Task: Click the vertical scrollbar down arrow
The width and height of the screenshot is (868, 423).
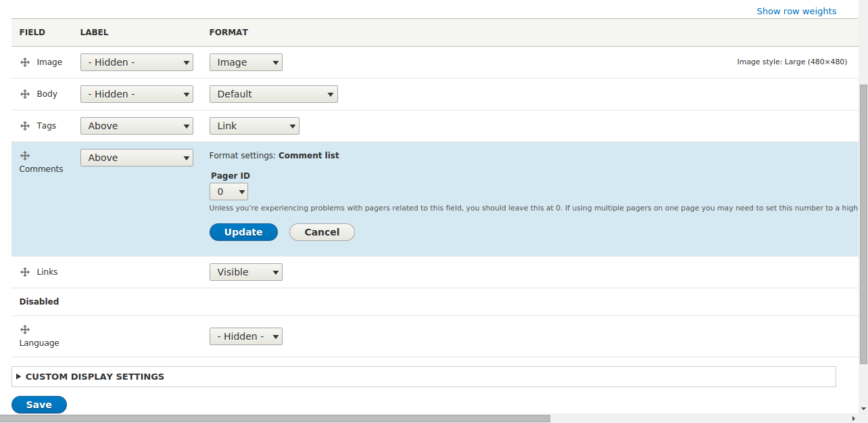Action: click(863, 409)
